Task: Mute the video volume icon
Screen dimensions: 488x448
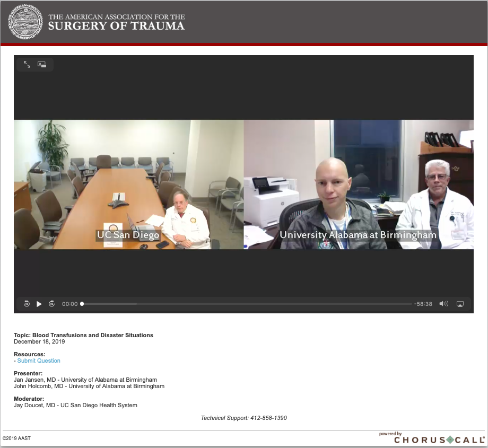Action: 443,304
